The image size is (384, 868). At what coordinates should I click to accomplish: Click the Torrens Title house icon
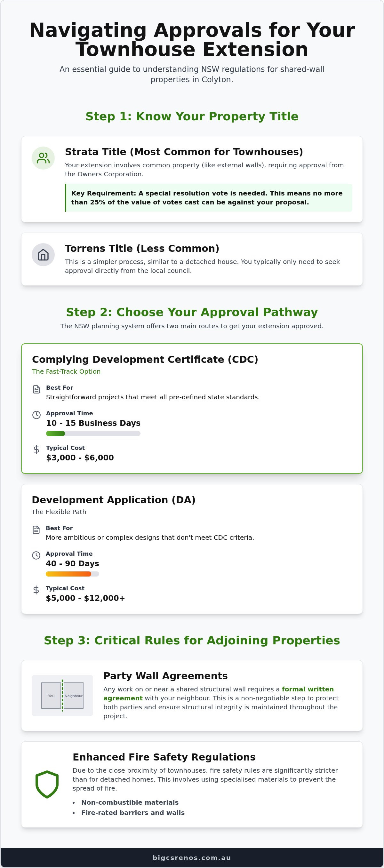(x=43, y=254)
